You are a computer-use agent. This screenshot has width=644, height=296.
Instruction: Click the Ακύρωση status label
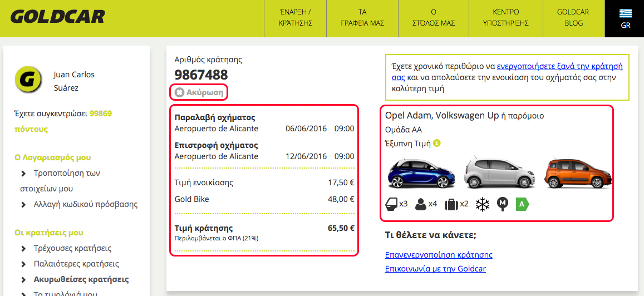(x=200, y=92)
